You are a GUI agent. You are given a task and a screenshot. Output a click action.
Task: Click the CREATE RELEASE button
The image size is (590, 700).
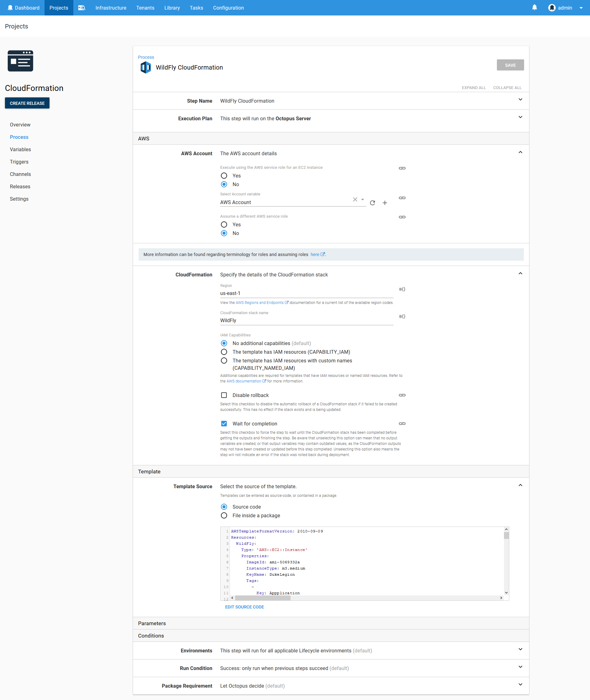(x=27, y=103)
